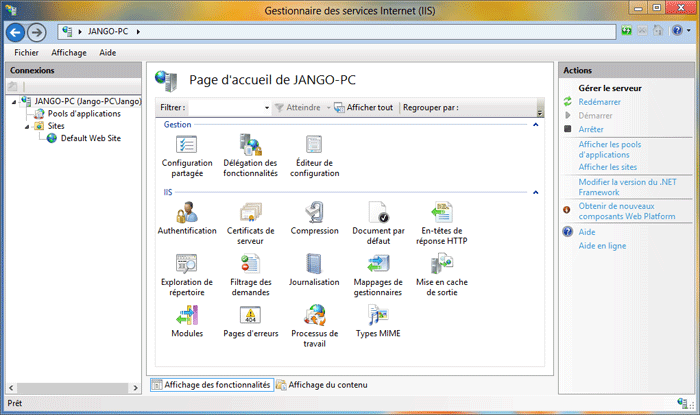
Task: Click Modifier la version du .NET Framework
Action: pos(627,187)
